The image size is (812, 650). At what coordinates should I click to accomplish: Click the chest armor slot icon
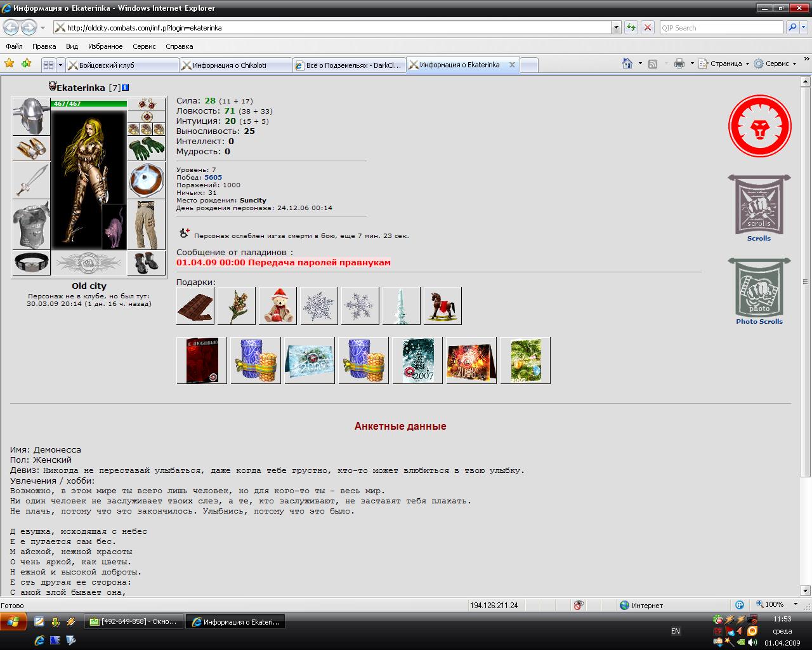[x=31, y=225]
